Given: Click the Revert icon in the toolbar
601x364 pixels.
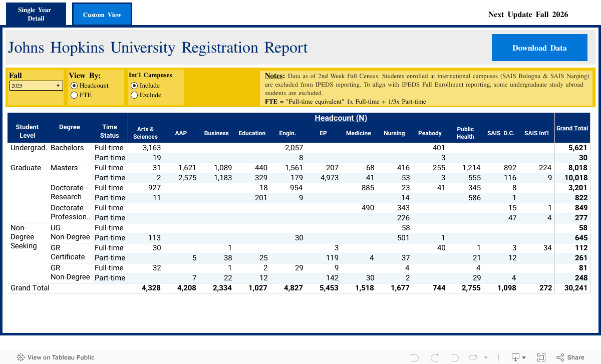Looking at the screenshot, I should click(x=454, y=357).
